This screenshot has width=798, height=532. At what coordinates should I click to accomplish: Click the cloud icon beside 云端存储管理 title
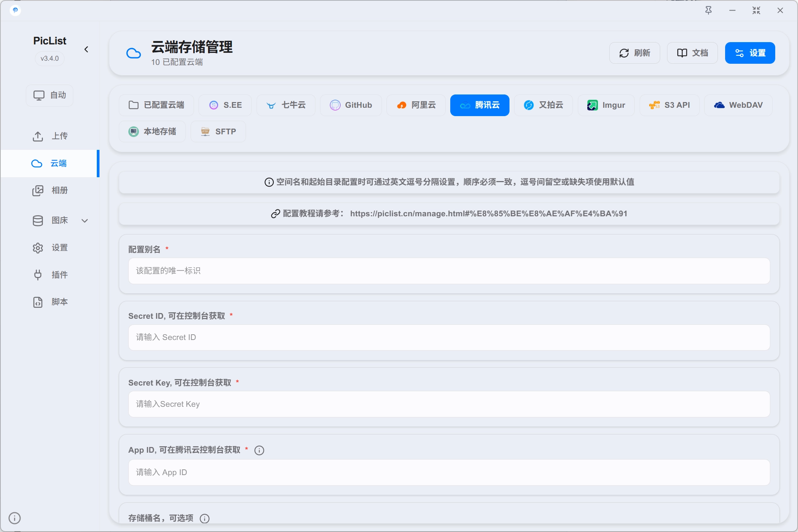point(134,54)
